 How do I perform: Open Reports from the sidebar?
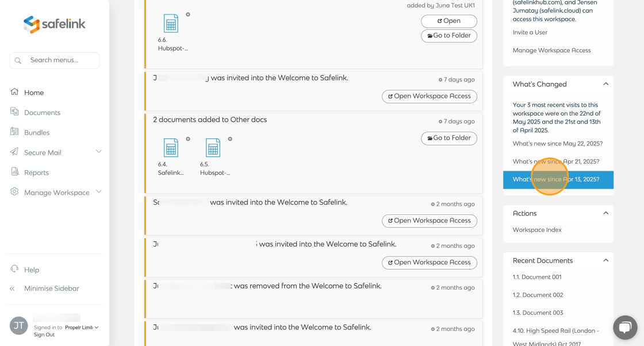36,172
